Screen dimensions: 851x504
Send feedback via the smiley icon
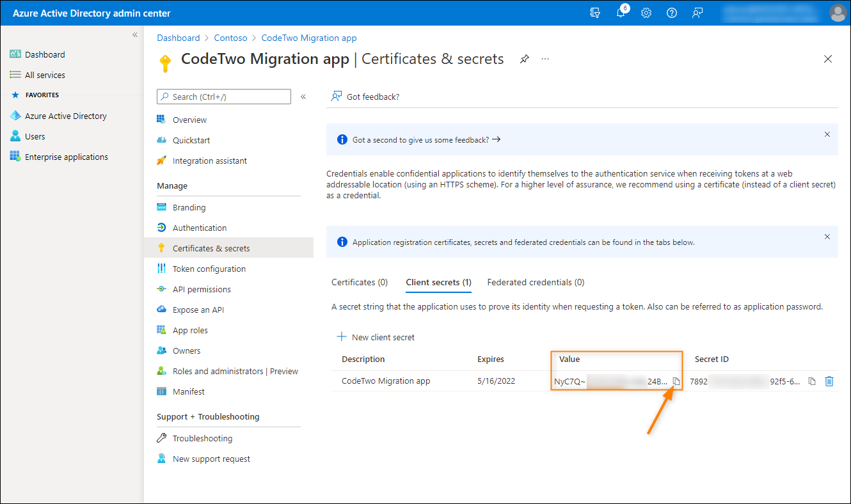pyautogui.click(x=697, y=13)
